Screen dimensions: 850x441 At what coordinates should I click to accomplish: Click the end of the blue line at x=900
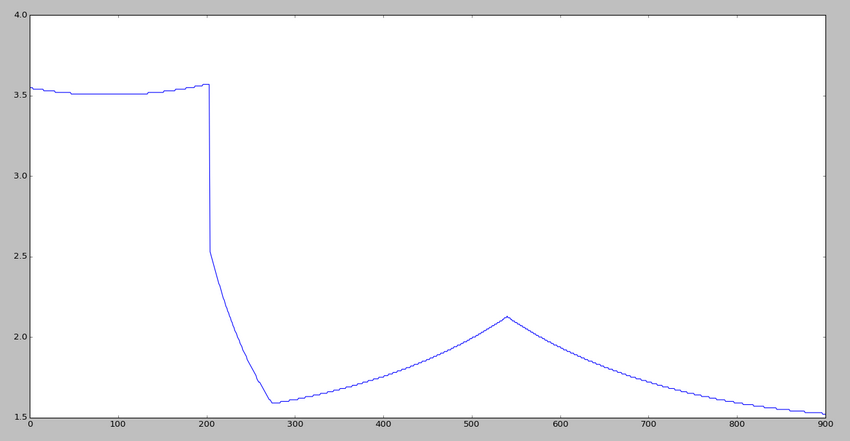tap(824, 413)
